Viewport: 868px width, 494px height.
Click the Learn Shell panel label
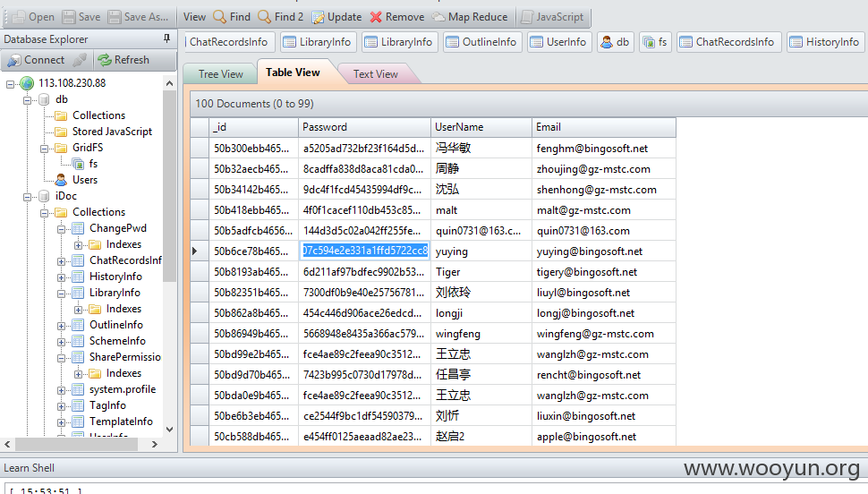[x=30, y=468]
